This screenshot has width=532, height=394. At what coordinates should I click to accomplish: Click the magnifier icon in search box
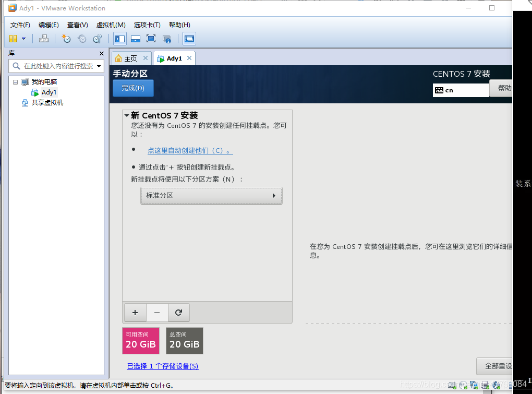pos(16,66)
